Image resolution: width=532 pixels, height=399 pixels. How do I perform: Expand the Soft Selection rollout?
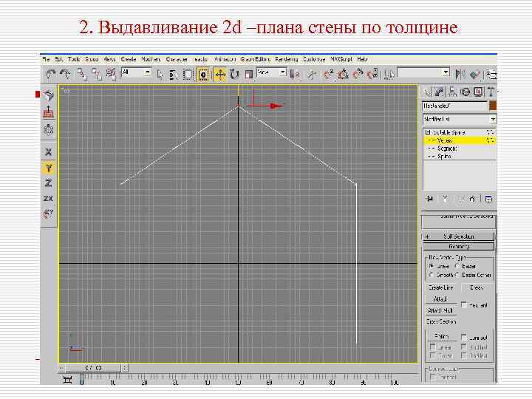458,236
